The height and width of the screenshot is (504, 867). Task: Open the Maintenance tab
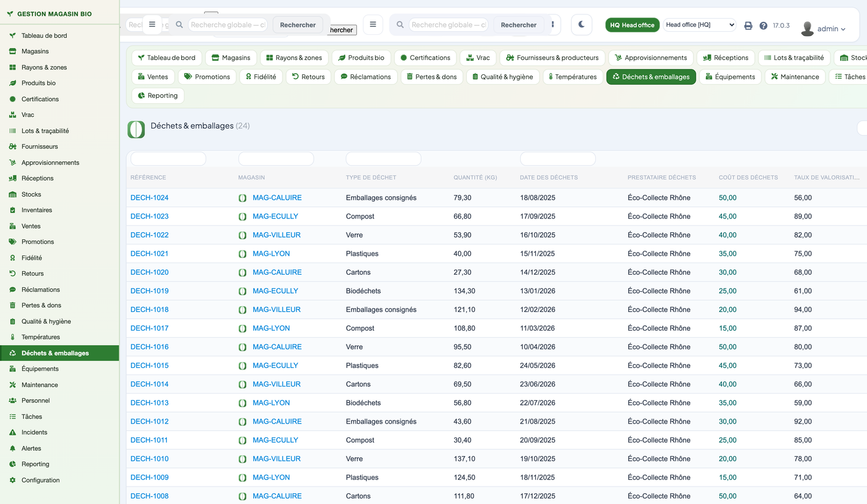[x=795, y=77]
